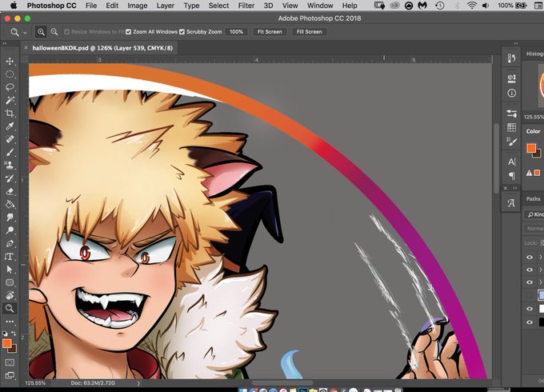Click the gamut warning triangle in Color panel
The image size is (544, 392).
529,173
